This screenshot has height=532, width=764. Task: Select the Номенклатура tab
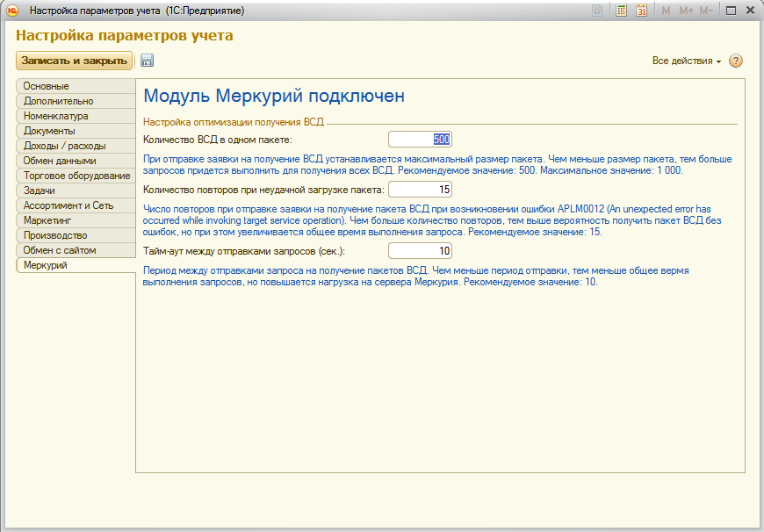[x=76, y=116]
